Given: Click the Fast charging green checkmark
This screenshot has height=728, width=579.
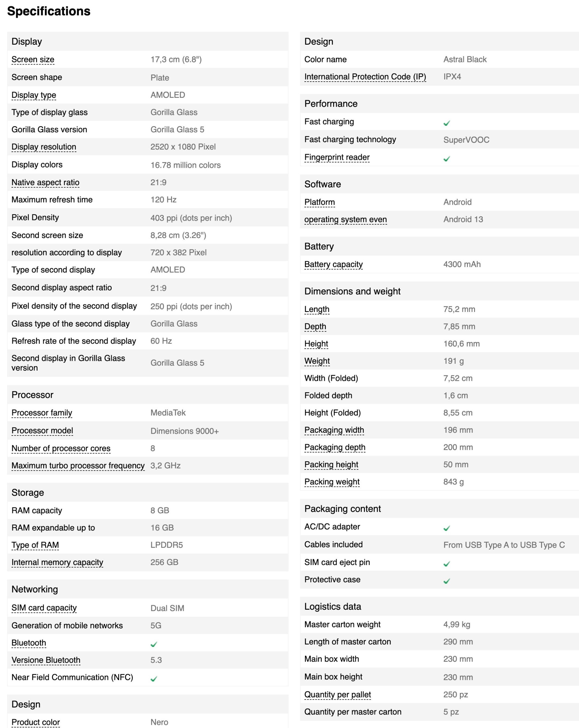Looking at the screenshot, I should pos(446,123).
